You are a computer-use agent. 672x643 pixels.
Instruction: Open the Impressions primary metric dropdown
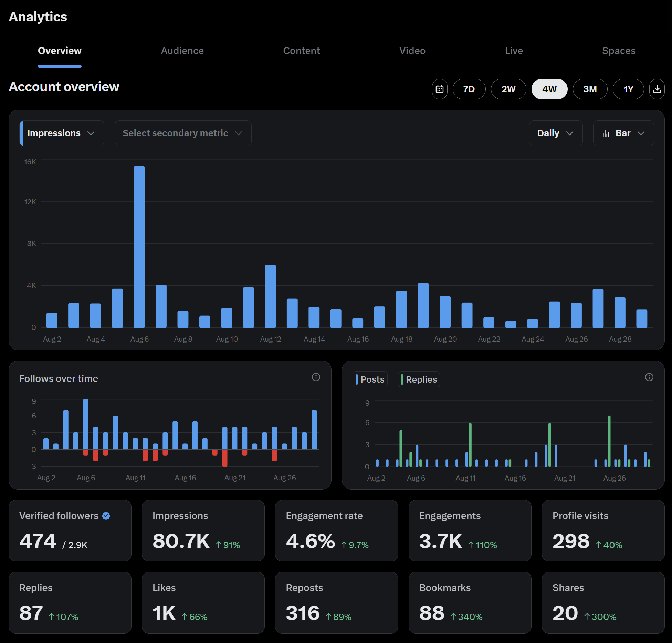coord(62,133)
